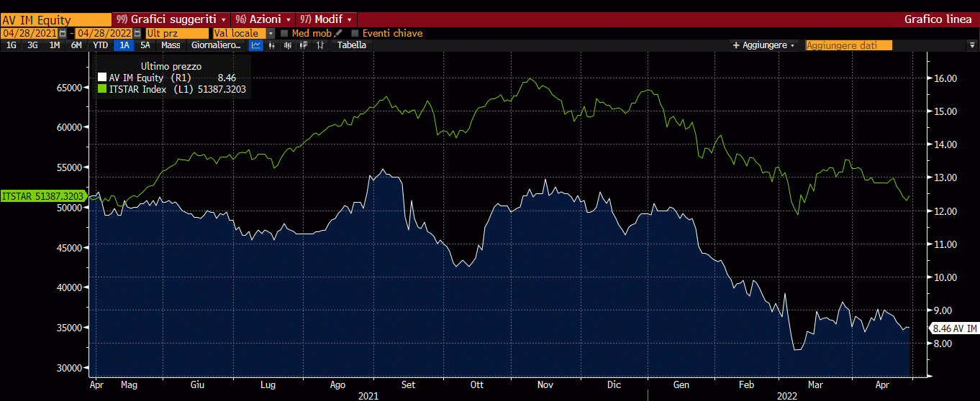
Task: Click the Aggiungere dati input field
Action: click(848, 45)
